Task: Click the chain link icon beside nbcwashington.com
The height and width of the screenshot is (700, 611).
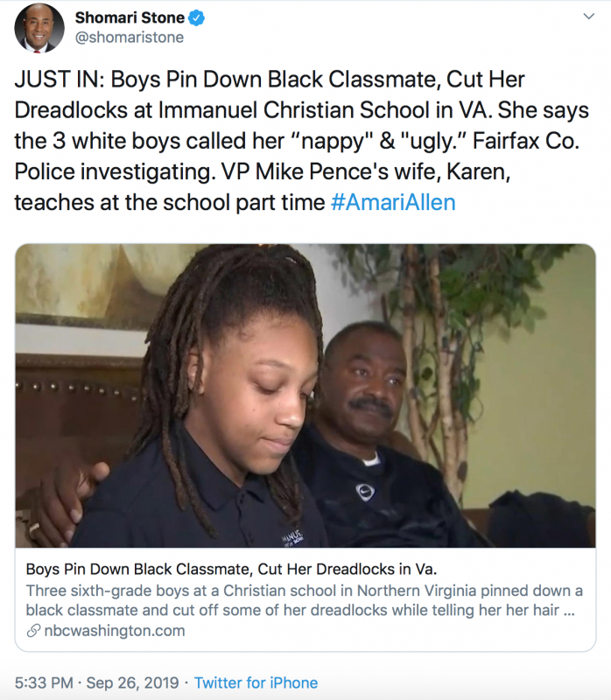Action: pos(33,631)
